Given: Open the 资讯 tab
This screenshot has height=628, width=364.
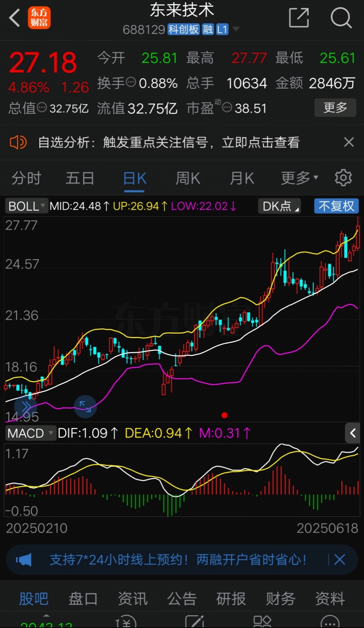Looking at the screenshot, I should pyautogui.click(x=133, y=599).
